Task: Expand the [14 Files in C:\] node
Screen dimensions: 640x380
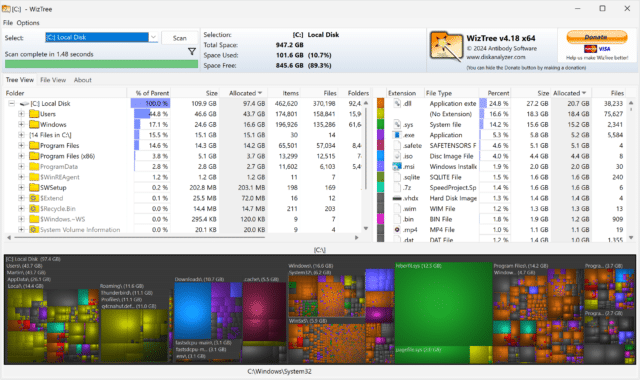Action: point(21,135)
